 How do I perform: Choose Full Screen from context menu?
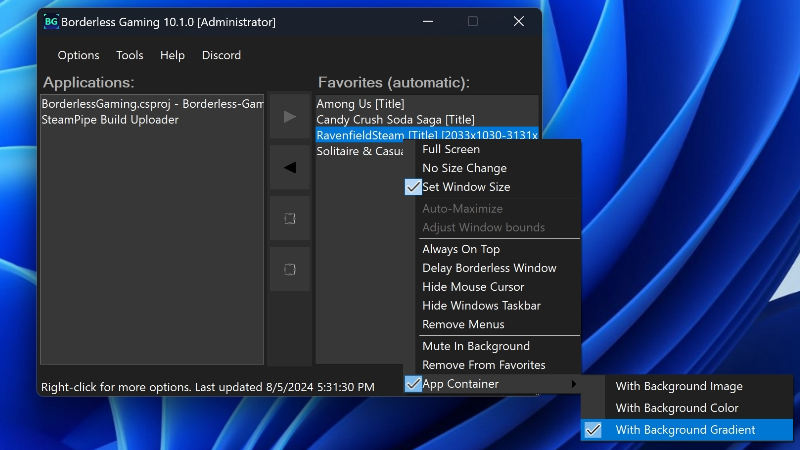[451, 149]
